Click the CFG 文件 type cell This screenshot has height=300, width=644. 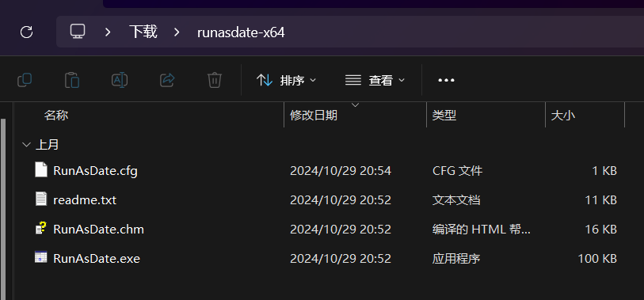tap(457, 171)
